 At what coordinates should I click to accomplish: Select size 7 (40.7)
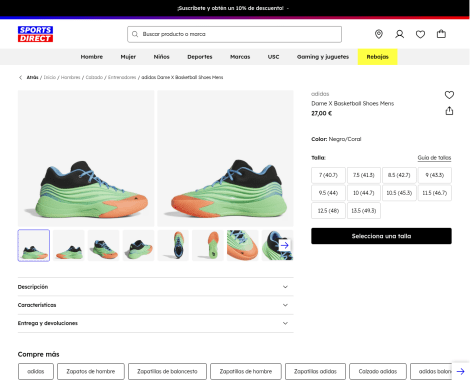click(x=328, y=175)
